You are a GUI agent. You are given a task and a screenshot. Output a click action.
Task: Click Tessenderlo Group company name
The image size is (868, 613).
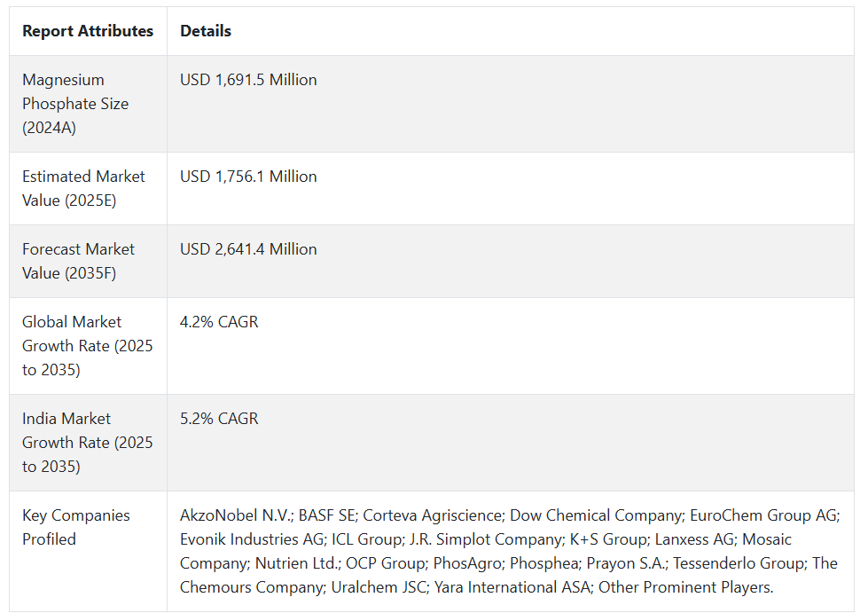pos(739,563)
